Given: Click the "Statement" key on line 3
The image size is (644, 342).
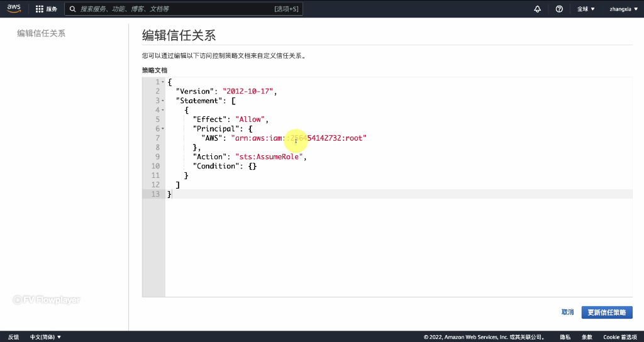Looking at the screenshot, I should pos(199,101).
